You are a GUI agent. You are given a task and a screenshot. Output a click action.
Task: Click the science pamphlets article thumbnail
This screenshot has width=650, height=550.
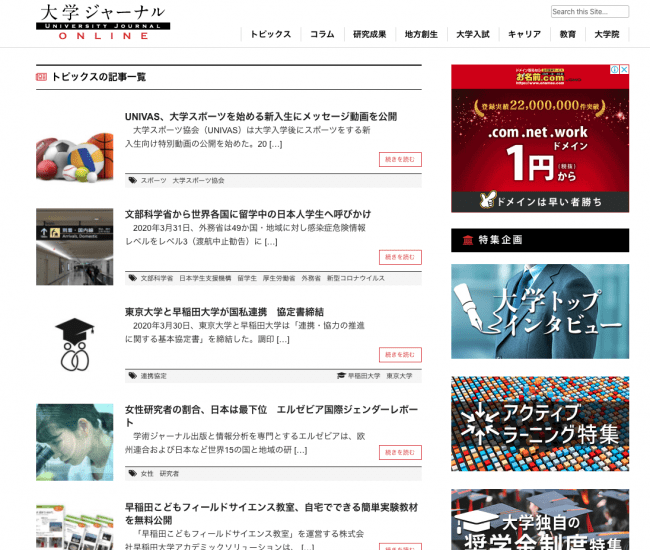click(x=75, y=526)
